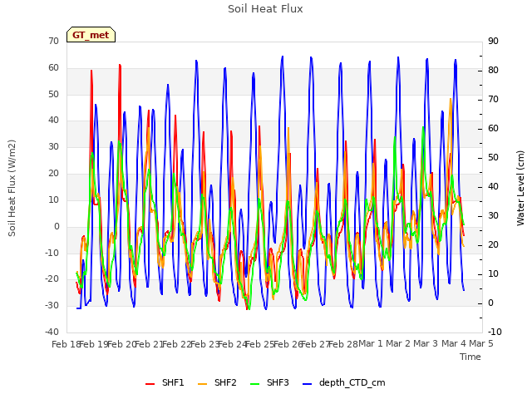The image size is (532, 399).
Task: Click the 80 tick on right axis
Action: 493,70
